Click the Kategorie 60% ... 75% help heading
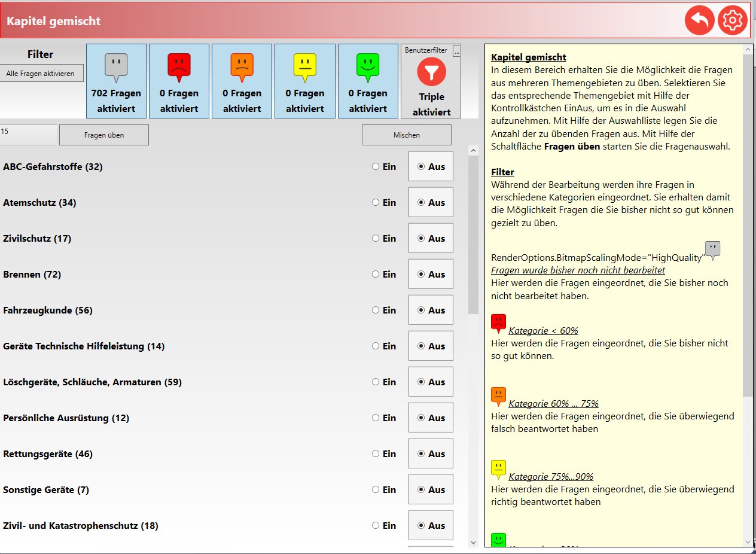The image size is (756, 554). coord(553,404)
